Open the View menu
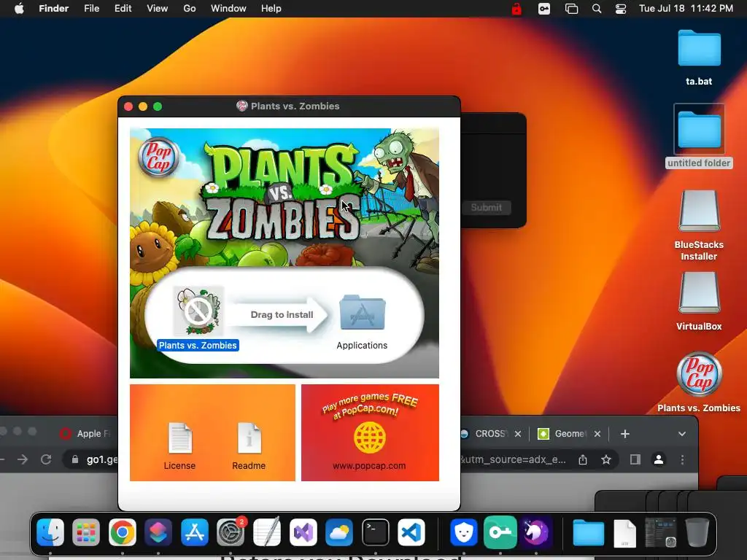Screen dimensions: 747x560 click(x=158, y=9)
